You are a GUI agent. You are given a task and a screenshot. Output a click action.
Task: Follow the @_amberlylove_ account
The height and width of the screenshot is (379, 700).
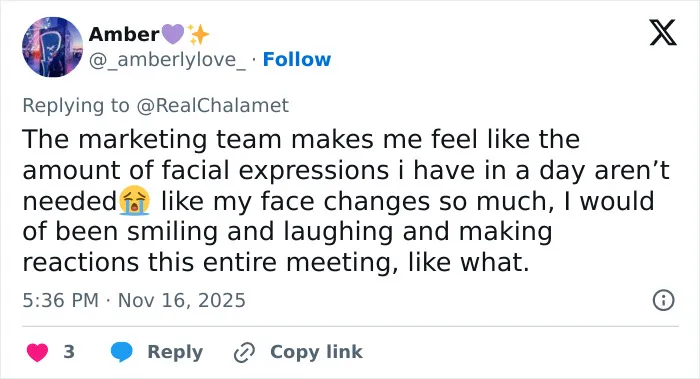(x=297, y=59)
